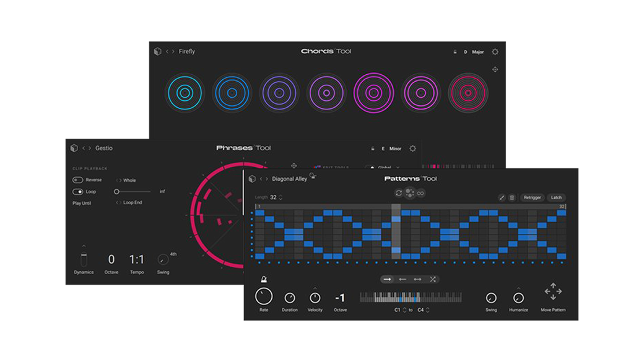
Task: Expand the arrow above the Humanize knob
Action: coord(518,288)
